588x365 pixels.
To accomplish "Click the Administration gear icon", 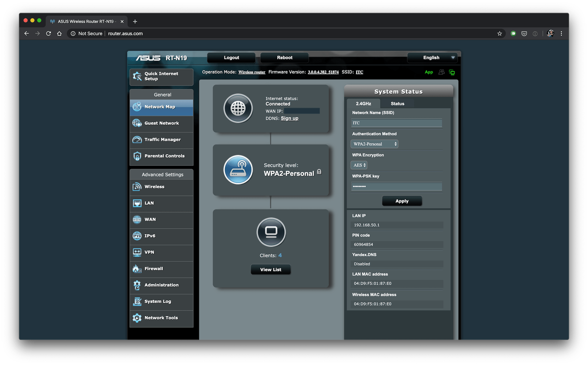I will (x=137, y=285).
